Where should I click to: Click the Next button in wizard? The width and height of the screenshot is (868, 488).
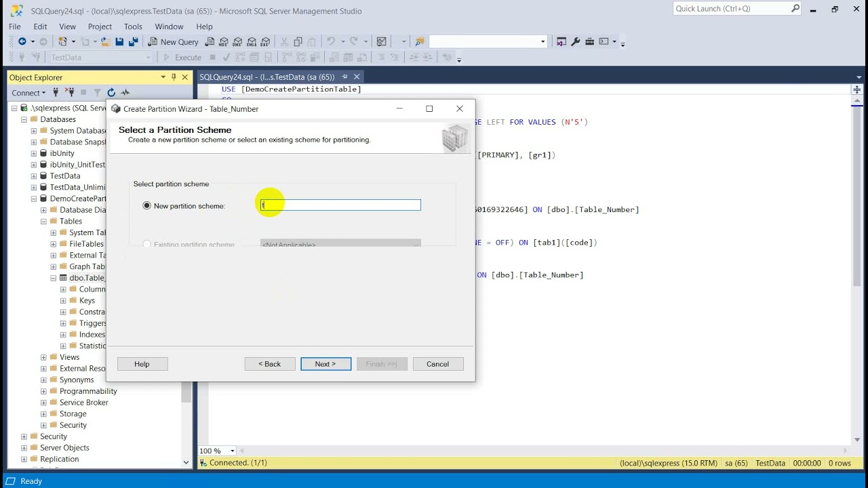click(x=325, y=364)
